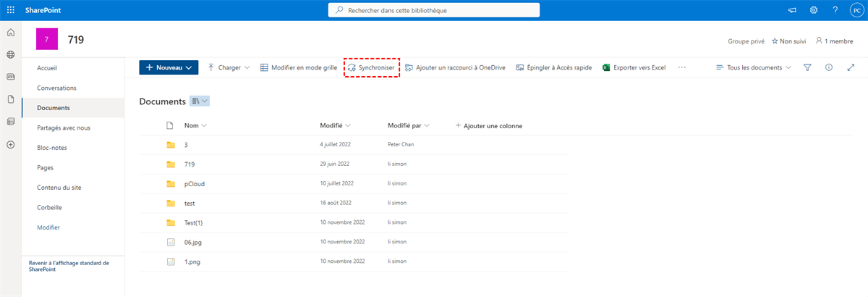Open the folder named test
The image size is (868, 297).
[x=190, y=204]
